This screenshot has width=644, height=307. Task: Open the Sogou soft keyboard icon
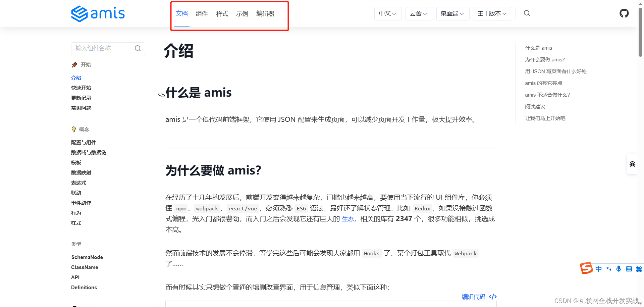click(x=629, y=269)
